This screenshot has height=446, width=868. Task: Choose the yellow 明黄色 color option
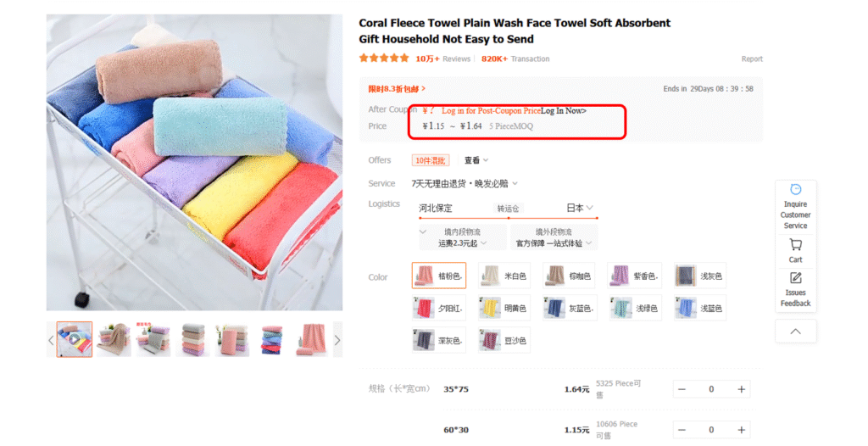click(x=504, y=308)
